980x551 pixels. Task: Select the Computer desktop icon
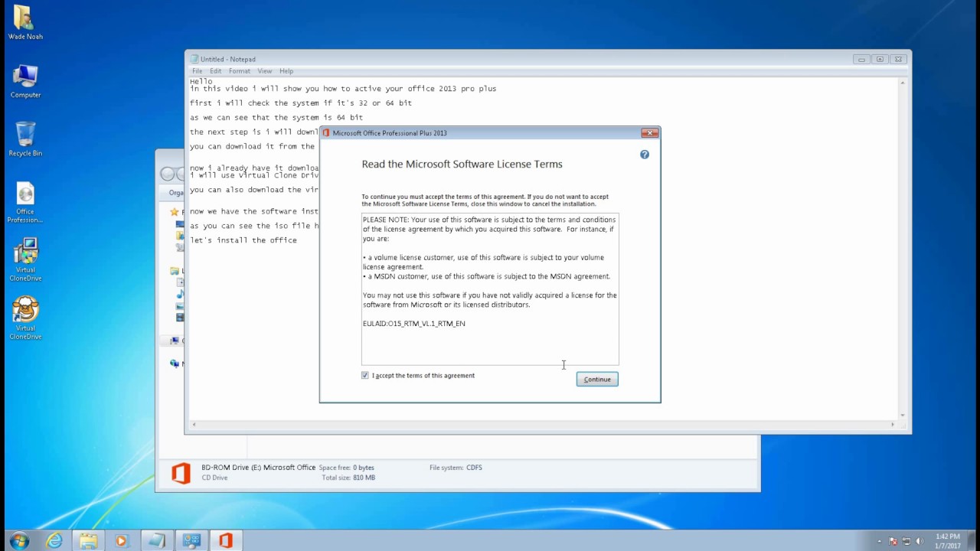(25, 81)
